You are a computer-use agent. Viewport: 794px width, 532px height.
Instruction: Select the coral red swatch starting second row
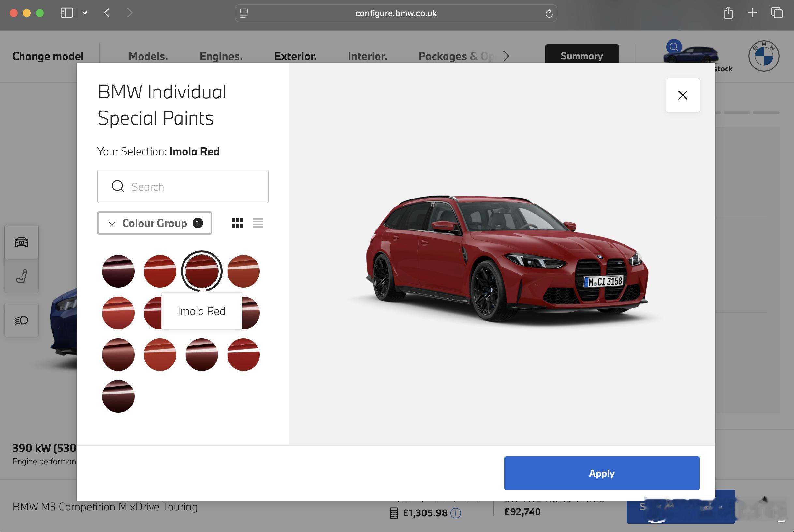[x=118, y=313]
